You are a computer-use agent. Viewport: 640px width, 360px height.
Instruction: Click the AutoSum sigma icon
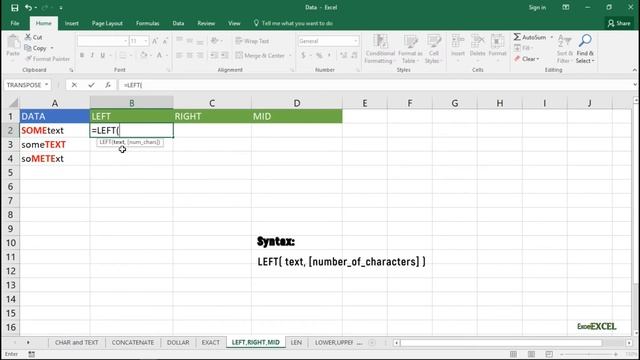coord(517,37)
